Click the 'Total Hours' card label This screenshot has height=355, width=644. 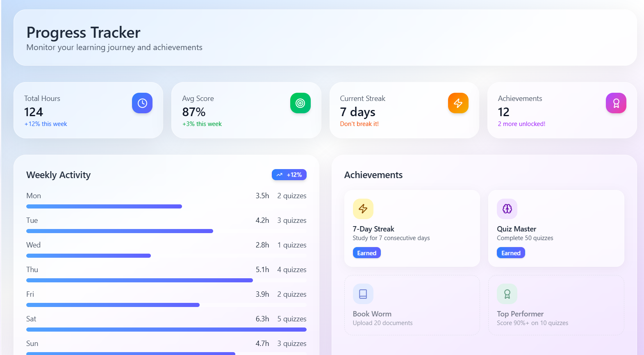42,98
